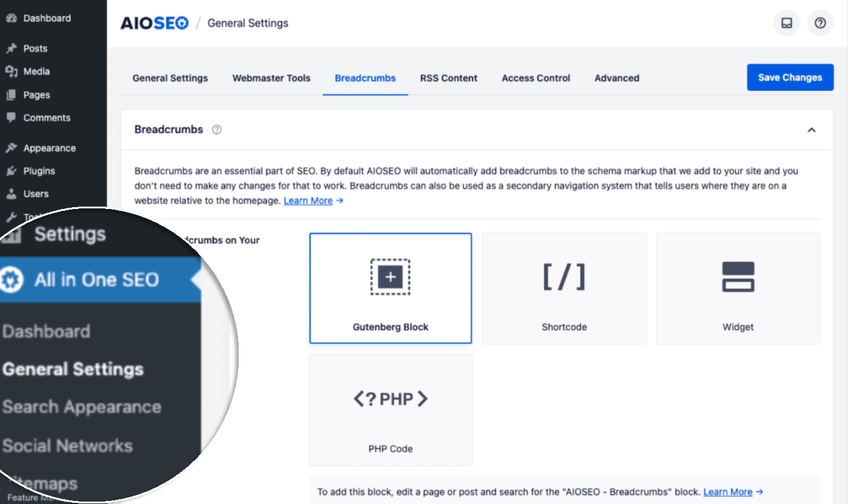The image size is (848, 504).
Task: Click the Plugins plug icon
Action: tap(11, 171)
